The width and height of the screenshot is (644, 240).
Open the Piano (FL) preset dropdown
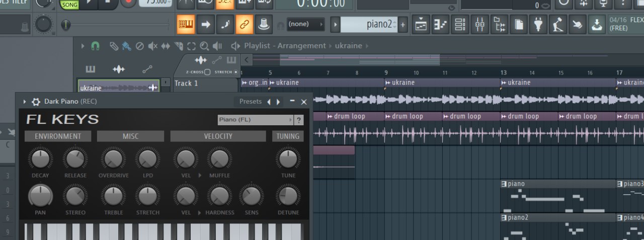point(256,120)
